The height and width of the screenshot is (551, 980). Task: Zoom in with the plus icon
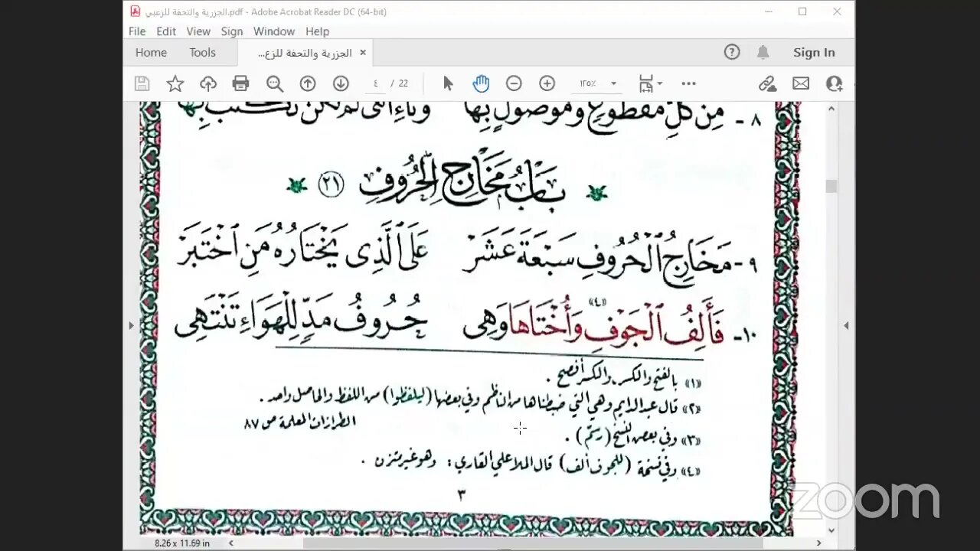547,84
